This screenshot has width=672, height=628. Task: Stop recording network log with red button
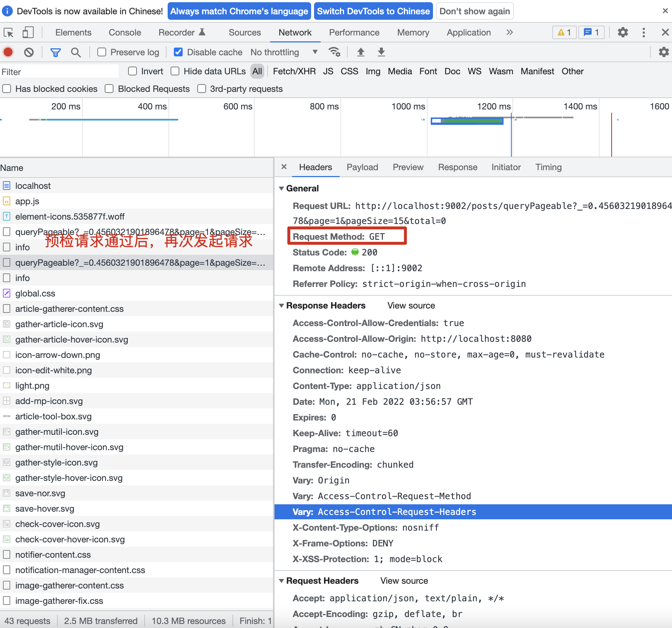[8, 52]
